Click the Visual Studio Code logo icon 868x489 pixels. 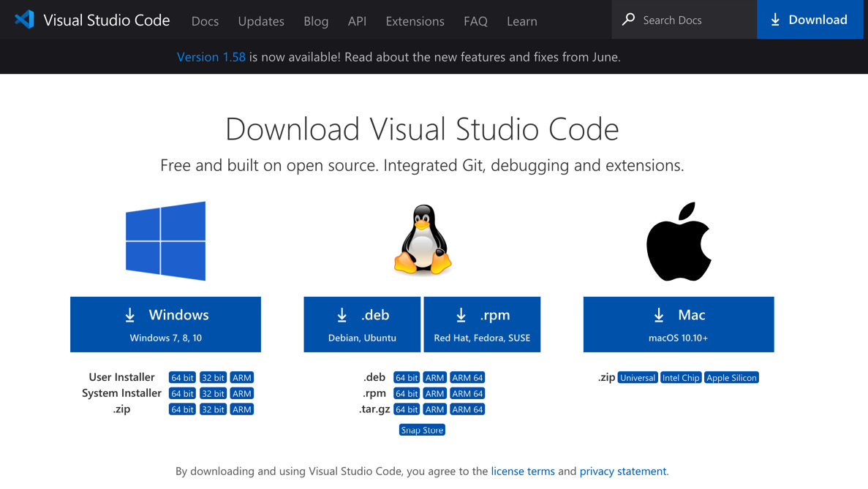pyautogui.click(x=24, y=20)
